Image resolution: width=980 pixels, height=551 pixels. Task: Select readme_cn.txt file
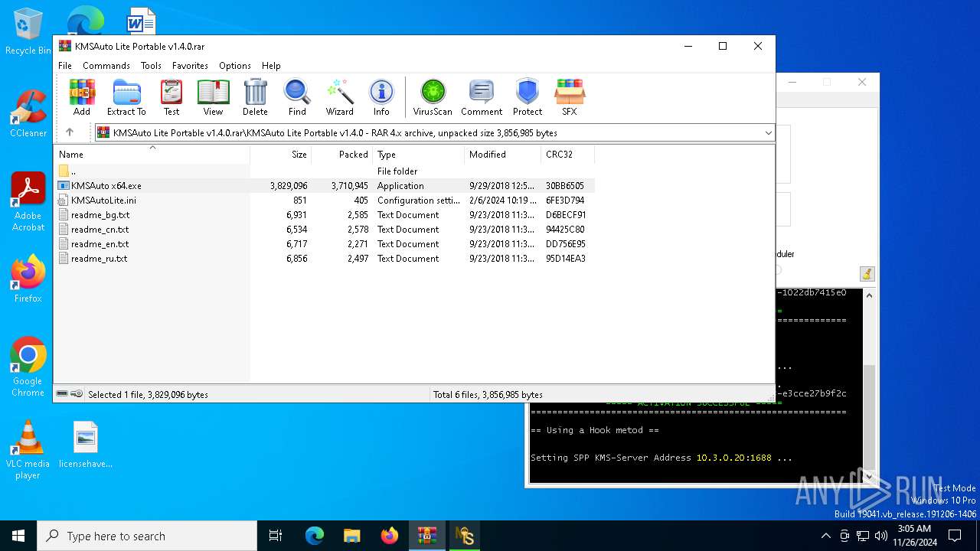pyautogui.click(x=325, y=230)
